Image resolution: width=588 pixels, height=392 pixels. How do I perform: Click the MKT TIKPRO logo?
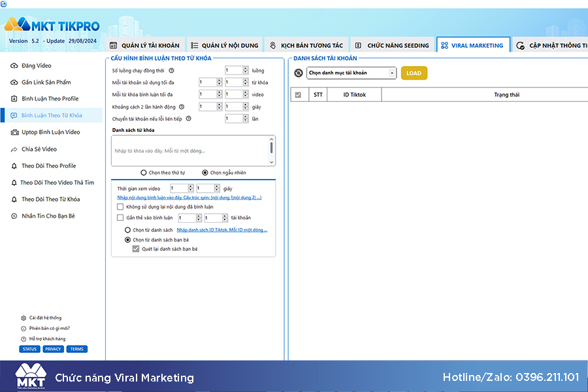pos(52,25)
